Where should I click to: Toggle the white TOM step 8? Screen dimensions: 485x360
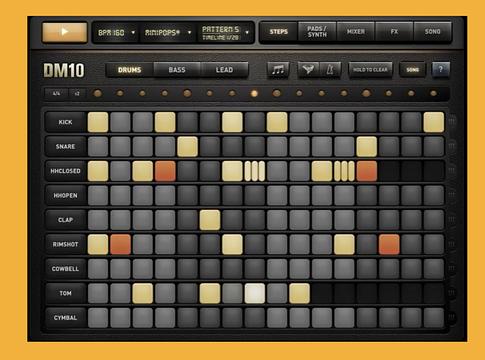click(255, 293)
